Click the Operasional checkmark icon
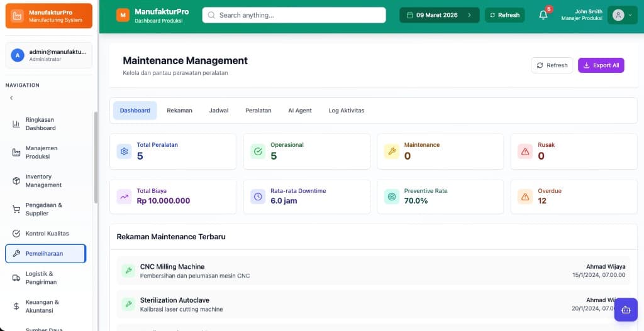Viewport: 644px width, 331px height. pos(258,151)
